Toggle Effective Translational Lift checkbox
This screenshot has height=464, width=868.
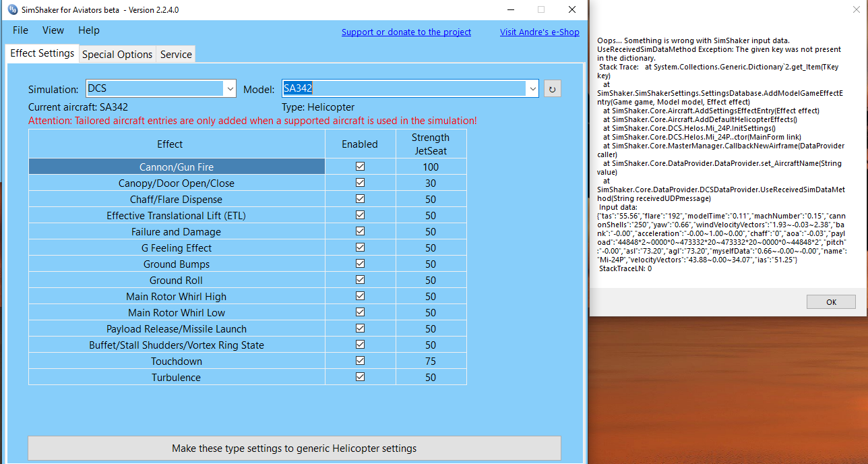click(360, 215)
